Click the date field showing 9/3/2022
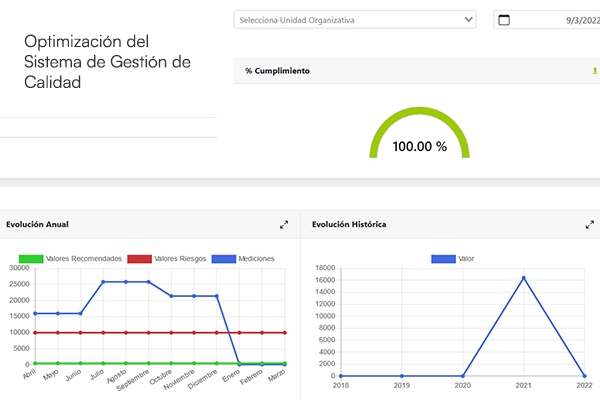 [x=547, y=20]
